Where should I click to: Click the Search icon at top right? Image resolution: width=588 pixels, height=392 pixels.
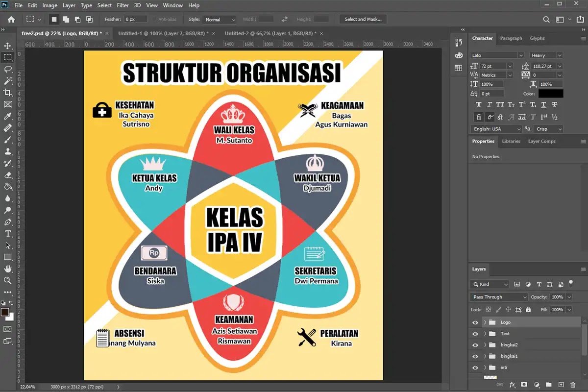pos(546,20)
